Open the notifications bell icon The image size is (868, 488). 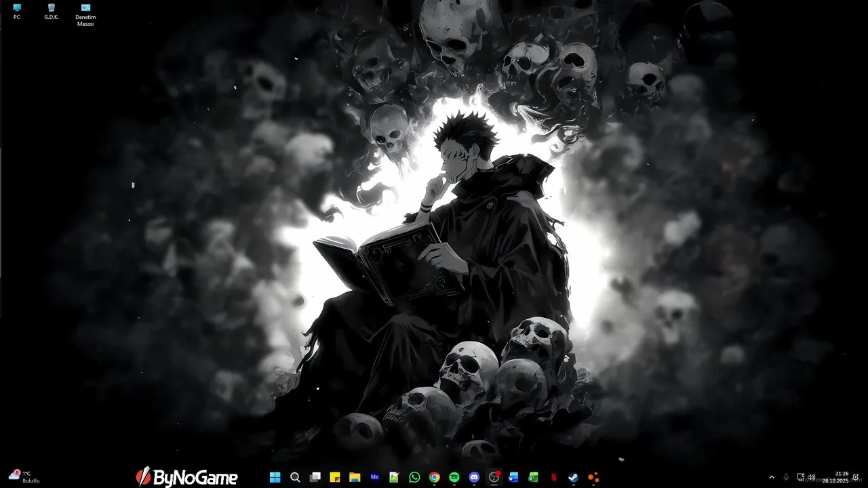pyautogui.click(x=856, y=477)
